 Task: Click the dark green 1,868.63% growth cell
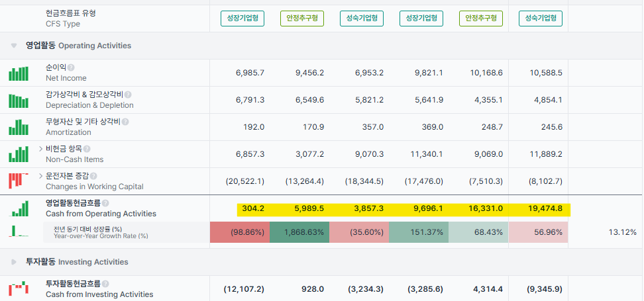(x=299, y=232)
